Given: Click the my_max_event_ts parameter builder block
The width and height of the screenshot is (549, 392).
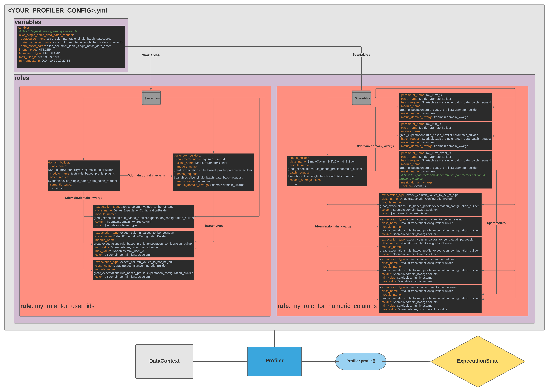Looking at the screenshot, I should [x=445, y=170].
